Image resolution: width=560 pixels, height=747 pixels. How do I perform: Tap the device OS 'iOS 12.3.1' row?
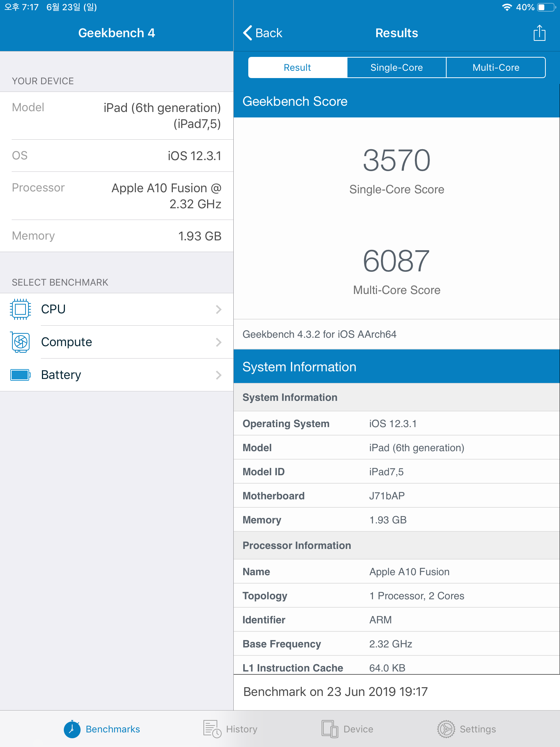pyautogui.click(x=117, y=156)
